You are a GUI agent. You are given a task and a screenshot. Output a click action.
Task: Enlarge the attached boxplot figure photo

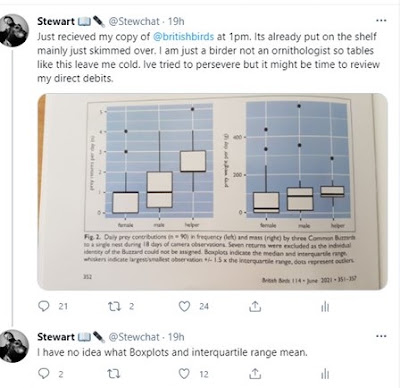click(x=212, y=191)
